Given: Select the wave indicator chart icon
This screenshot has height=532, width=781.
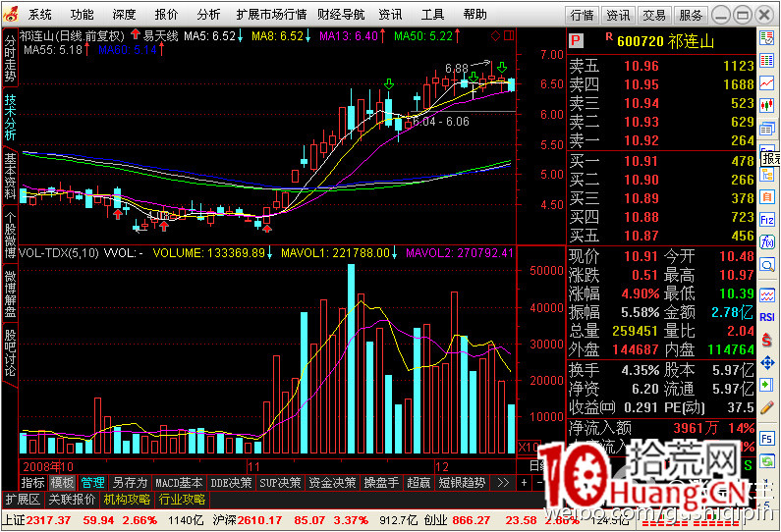Looking at the screenshot, I should click(767, 295).
